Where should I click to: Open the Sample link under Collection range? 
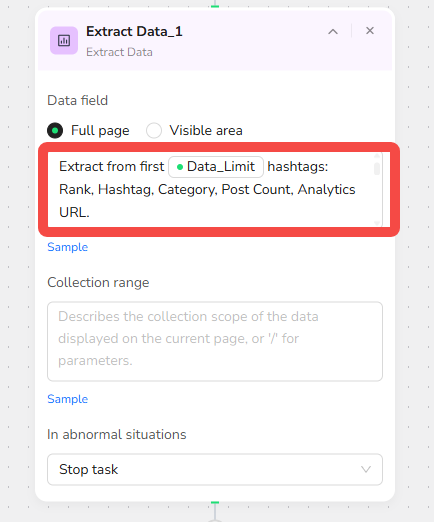coord(68,399)
